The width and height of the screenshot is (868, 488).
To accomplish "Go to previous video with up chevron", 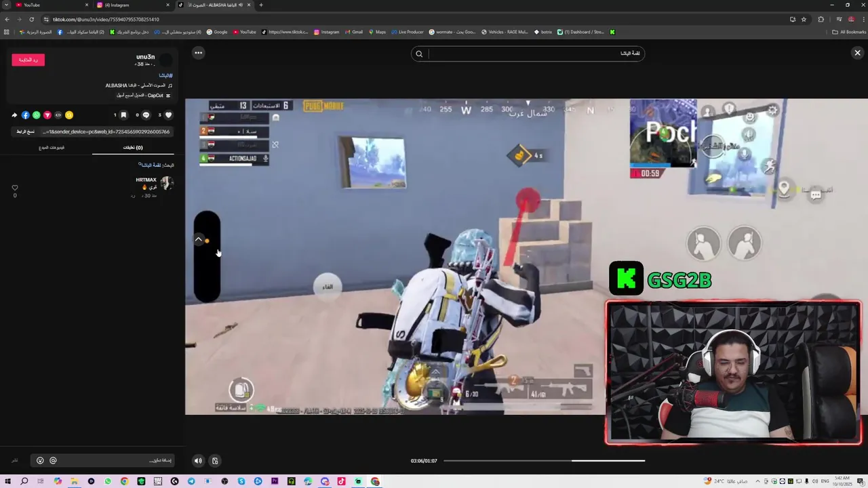I will [199, 239].
